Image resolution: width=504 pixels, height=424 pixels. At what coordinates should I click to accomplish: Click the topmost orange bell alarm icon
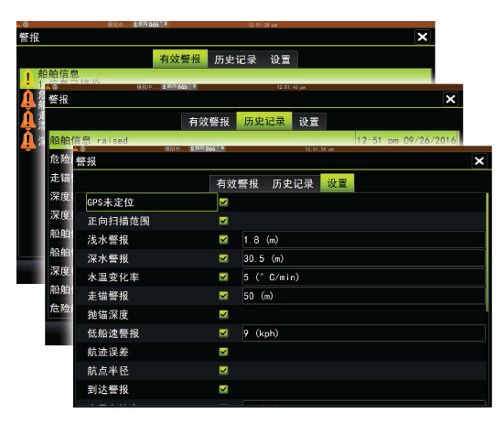(28, 99)
